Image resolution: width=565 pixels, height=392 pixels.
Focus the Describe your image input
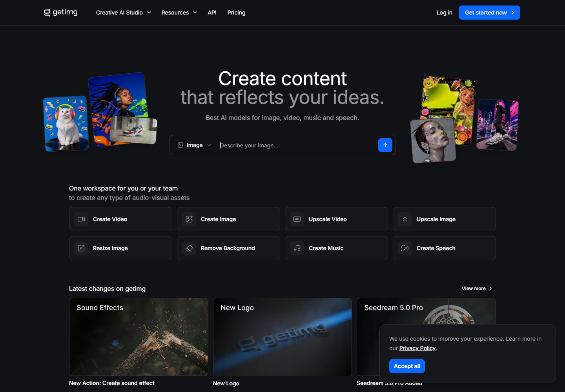pyautogui.click(x=296, y=145)
